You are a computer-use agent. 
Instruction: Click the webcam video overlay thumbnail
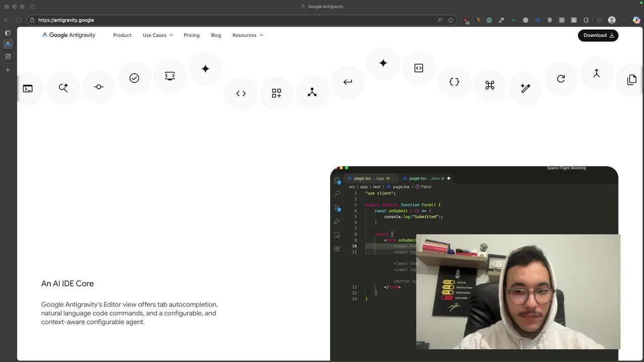518,292
